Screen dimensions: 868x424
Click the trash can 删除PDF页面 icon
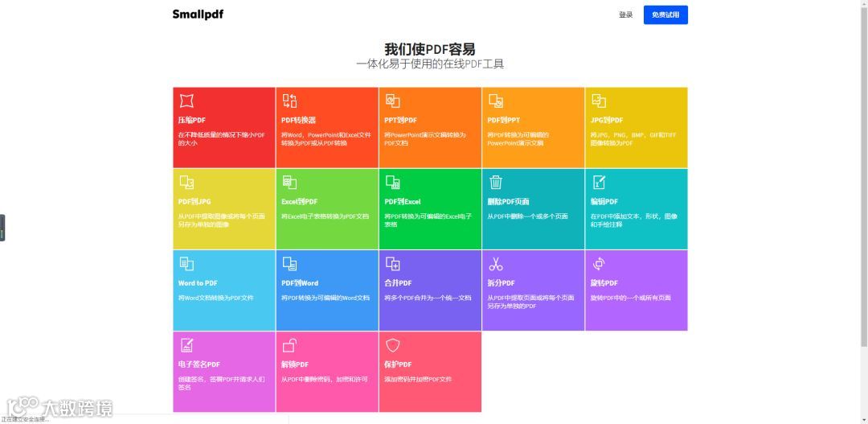(495, 183)
